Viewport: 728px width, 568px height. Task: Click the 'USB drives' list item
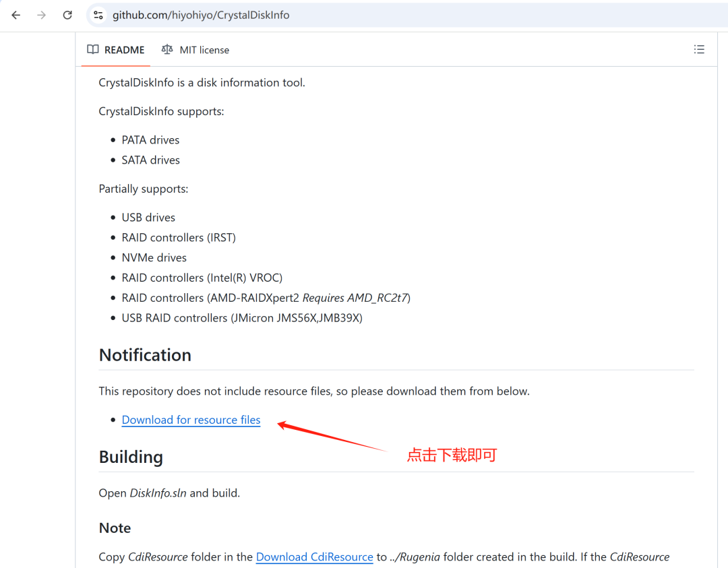coord(148,218)
